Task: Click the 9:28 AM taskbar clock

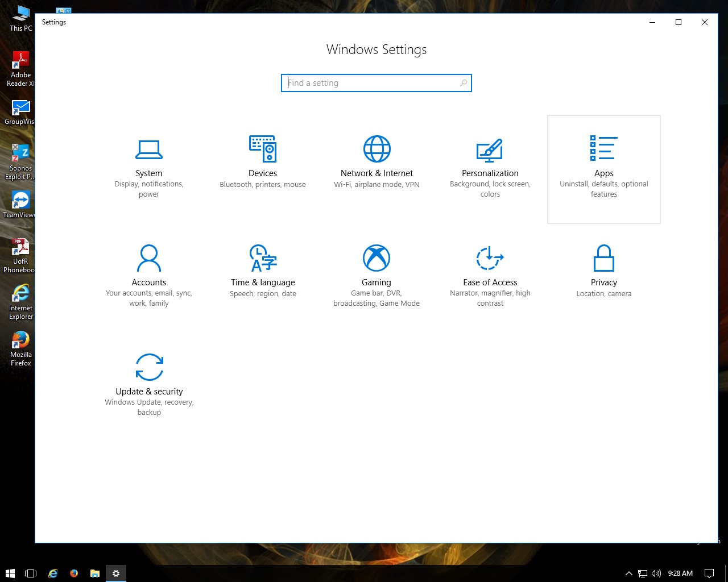Action: tap(680, 573)
